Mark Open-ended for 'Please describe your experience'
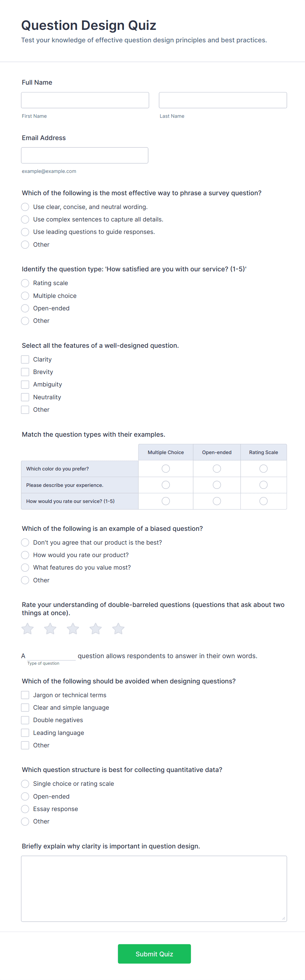This screenshot has height=980, width=305. pyautogui.click(x=217, y=485)
